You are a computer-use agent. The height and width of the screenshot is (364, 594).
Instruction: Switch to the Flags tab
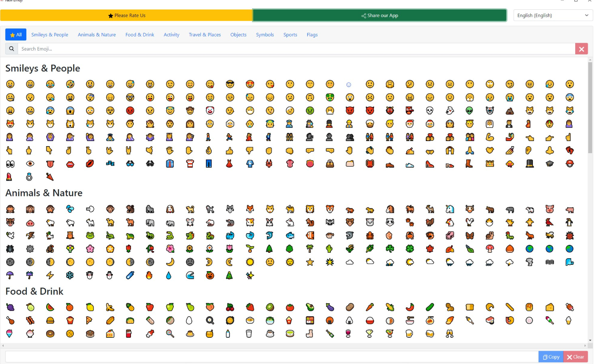pos(312,34)
